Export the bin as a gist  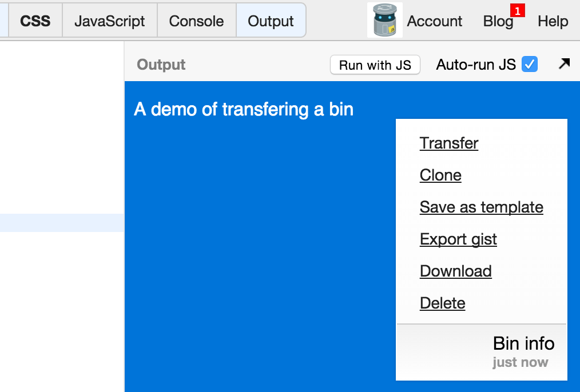[x=458, y=239]
